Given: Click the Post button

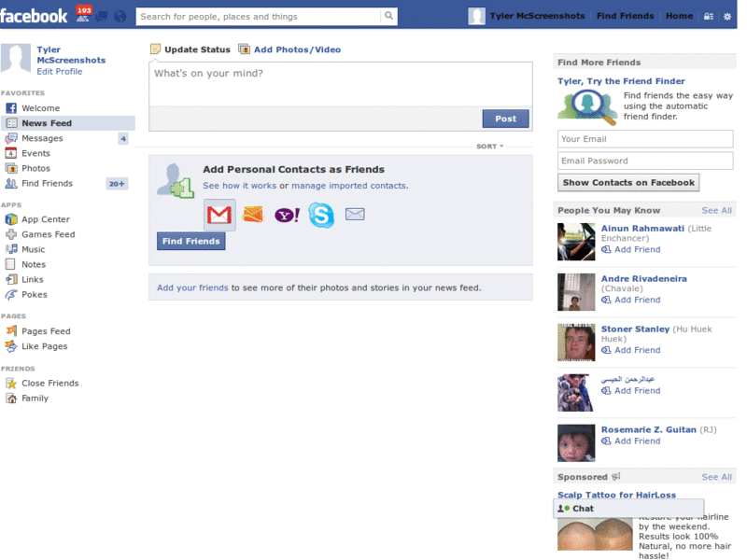Looking at the screenshot, I should 505,119.
